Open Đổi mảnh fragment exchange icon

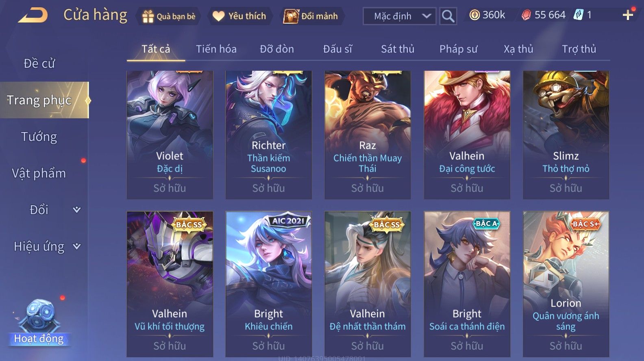coord(291,16)
